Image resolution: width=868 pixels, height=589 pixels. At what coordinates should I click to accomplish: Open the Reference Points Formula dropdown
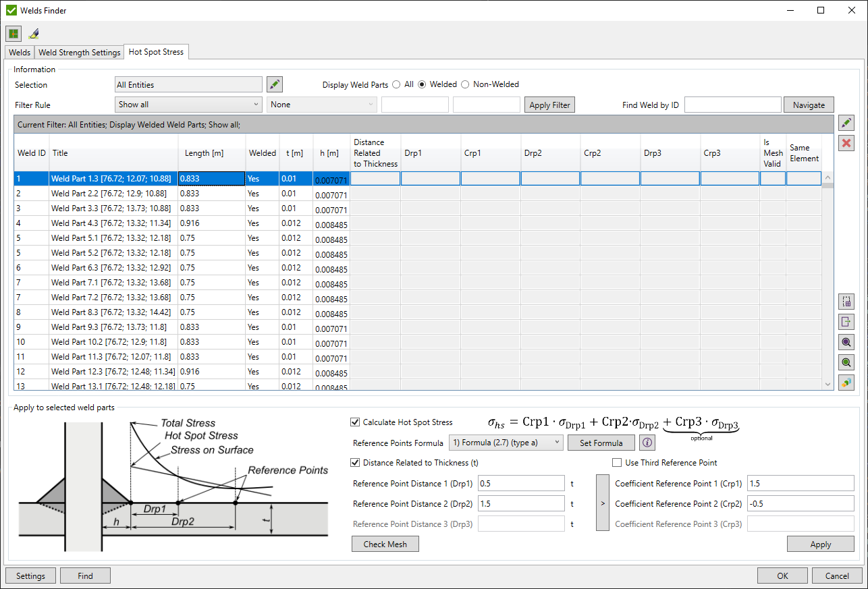click(506, 443)
